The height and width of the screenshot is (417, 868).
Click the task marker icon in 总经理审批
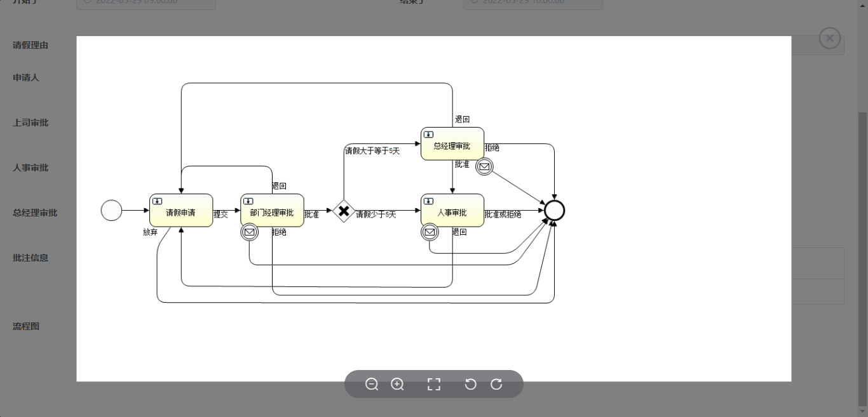(x=428, y=135)
